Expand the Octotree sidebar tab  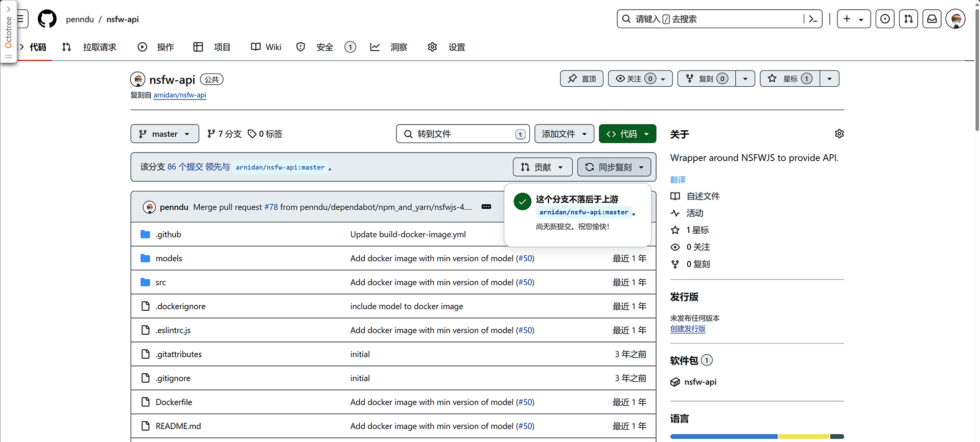pos(8,32)
